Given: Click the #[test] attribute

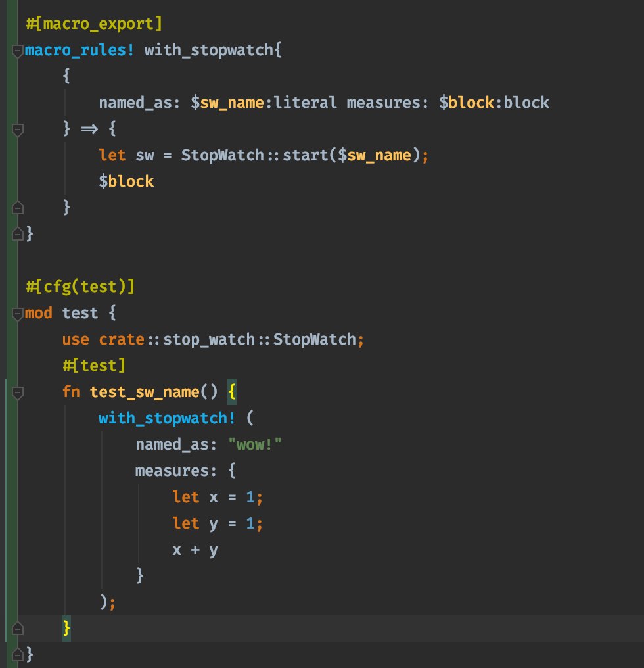Looking at the screenshot, I should (94, 366).
